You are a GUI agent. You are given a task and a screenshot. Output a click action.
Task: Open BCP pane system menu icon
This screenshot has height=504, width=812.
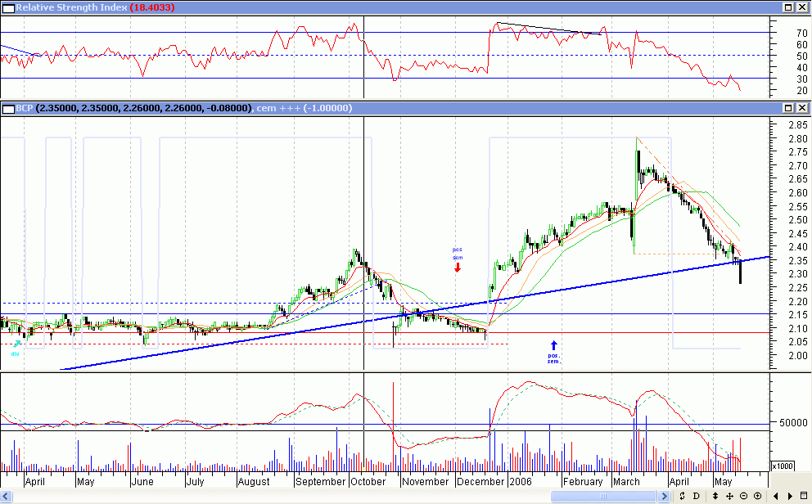(x=8, y=108)
